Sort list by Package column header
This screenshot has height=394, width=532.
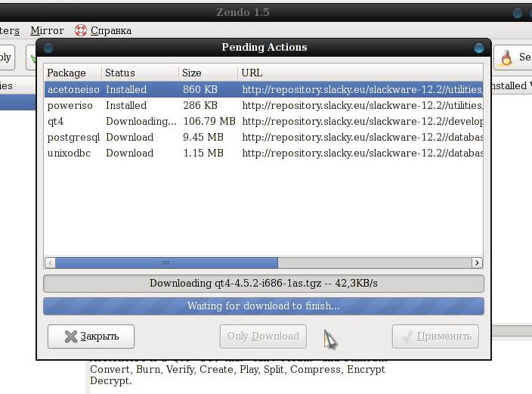[73, 73]
